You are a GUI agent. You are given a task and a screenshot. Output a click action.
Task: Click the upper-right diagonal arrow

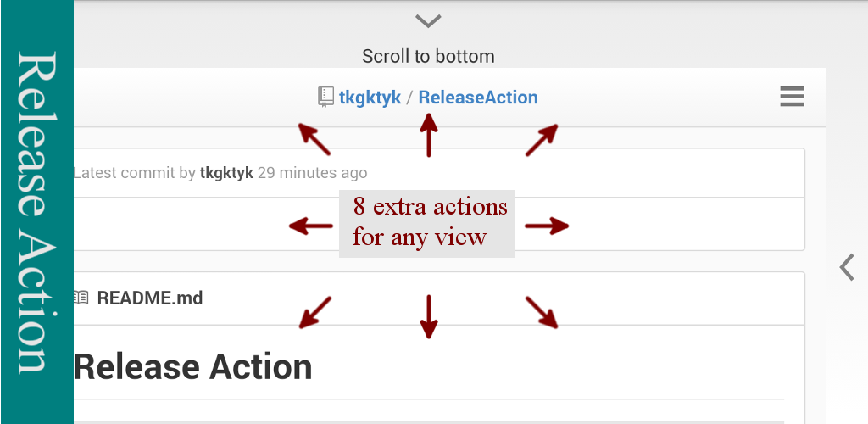click(x=541, y=140)
